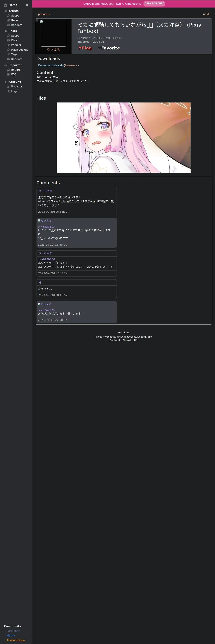
Task: Click the FAQ icon in sidebar
Action: click(9, 75)
